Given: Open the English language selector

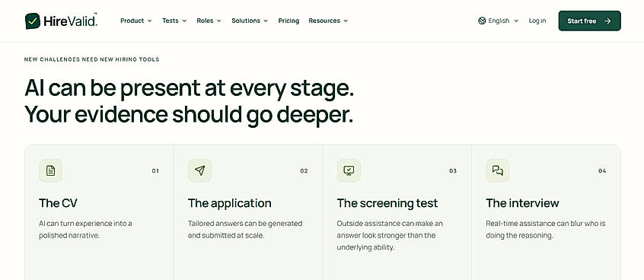Looking at the screenshot, I should click(498, 21).
